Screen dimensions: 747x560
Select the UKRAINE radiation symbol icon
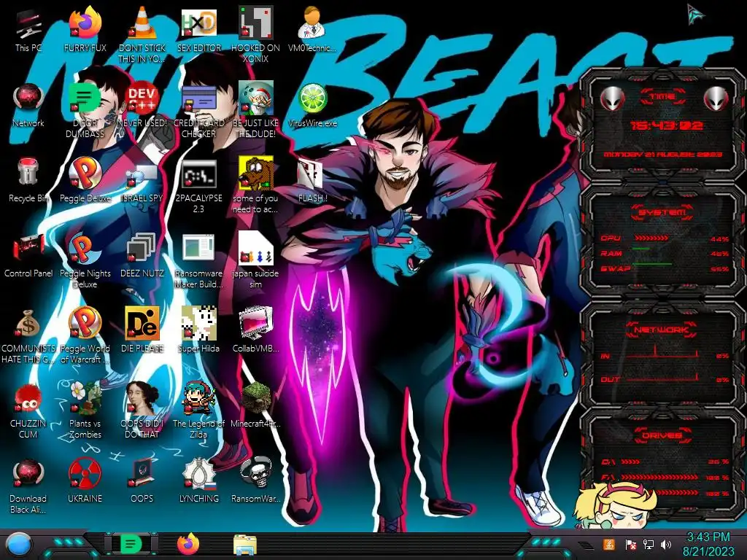click(x=85, y=473)
